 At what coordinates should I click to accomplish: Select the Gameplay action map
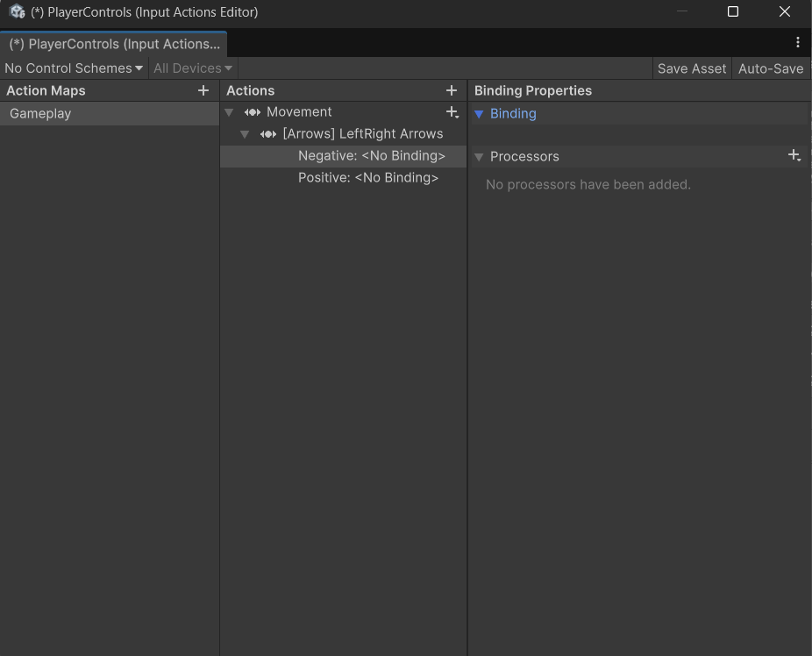tap(40, 114)
